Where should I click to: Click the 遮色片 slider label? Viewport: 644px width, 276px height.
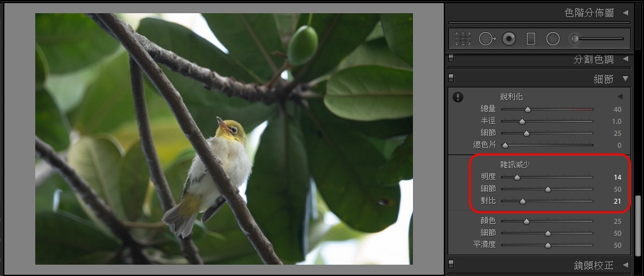pos(484,145)
